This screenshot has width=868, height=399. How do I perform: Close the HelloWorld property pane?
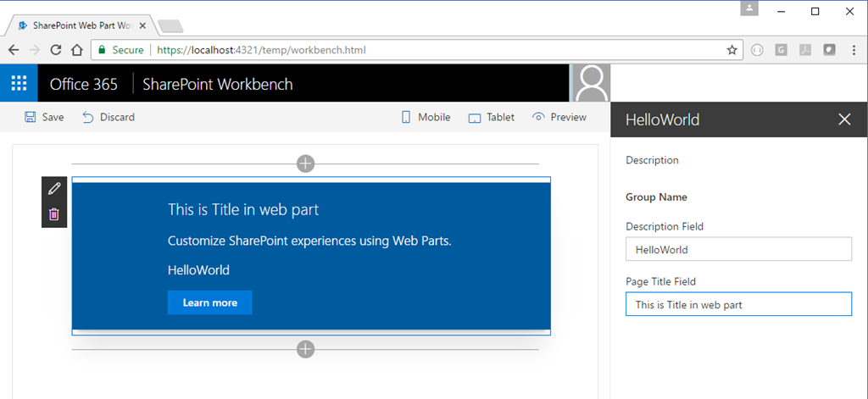844,119
